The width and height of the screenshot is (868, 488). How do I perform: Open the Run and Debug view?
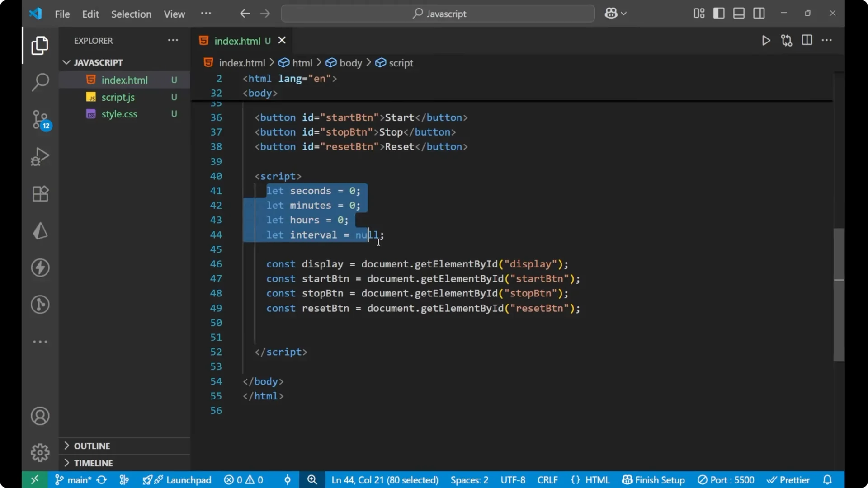tap(40, 156)
